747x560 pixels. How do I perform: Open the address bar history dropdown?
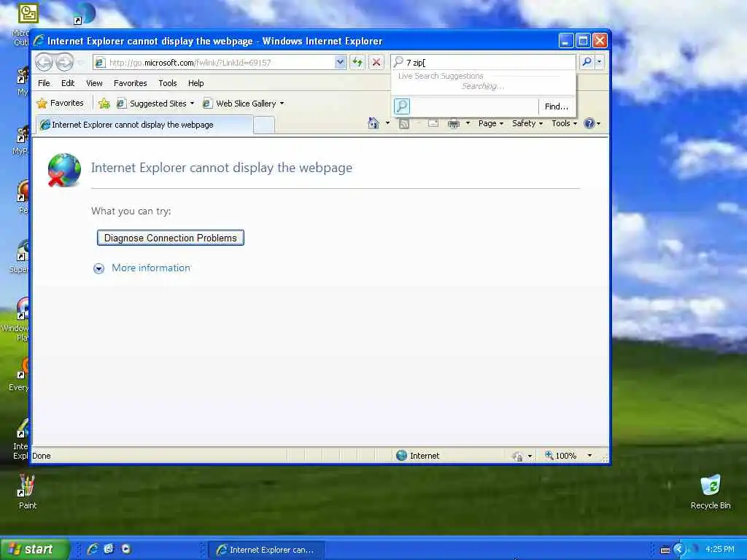[x=340, y=62]
